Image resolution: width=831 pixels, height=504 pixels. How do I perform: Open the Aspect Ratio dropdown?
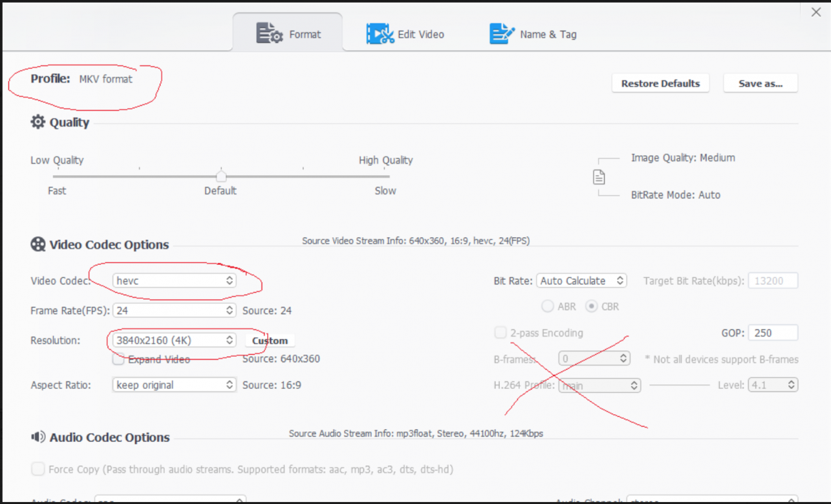pyautogui.click(x=175, y=384)
